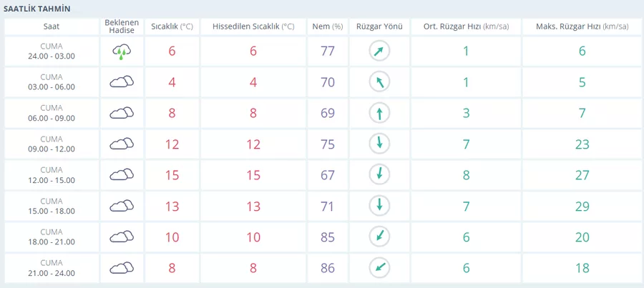This screenshot has height=288, width=644.
Task: Click wind direction arrow for 03.00 - 06.00
Action: 379,82
